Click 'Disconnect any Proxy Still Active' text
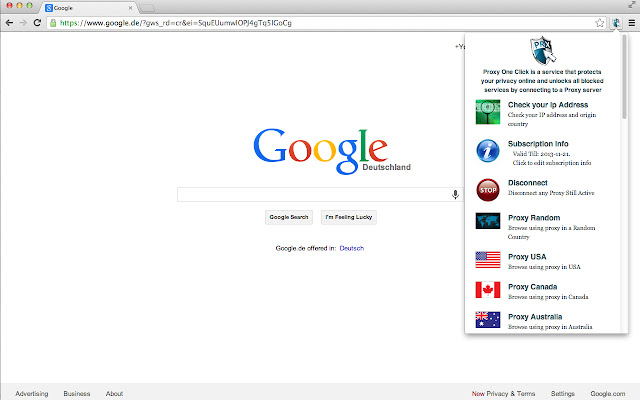Viewport: 640px width, 400px height. (x=551, y=193)
